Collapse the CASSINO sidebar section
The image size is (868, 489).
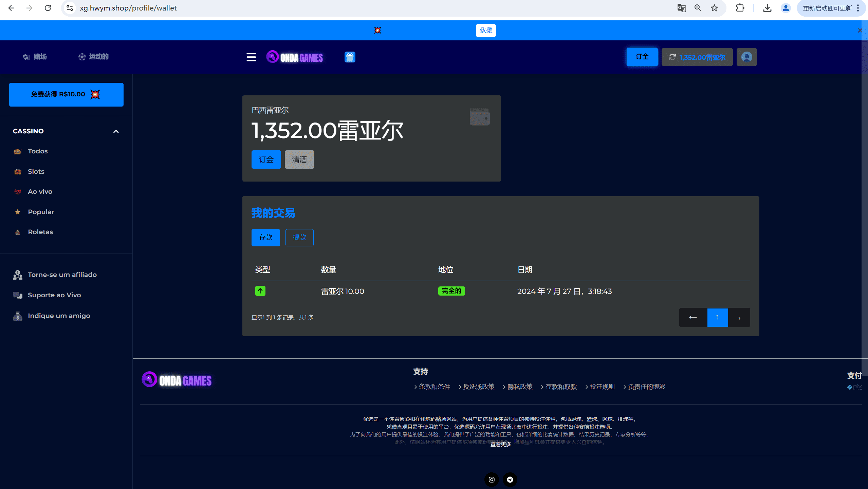[x=116, y=131]
